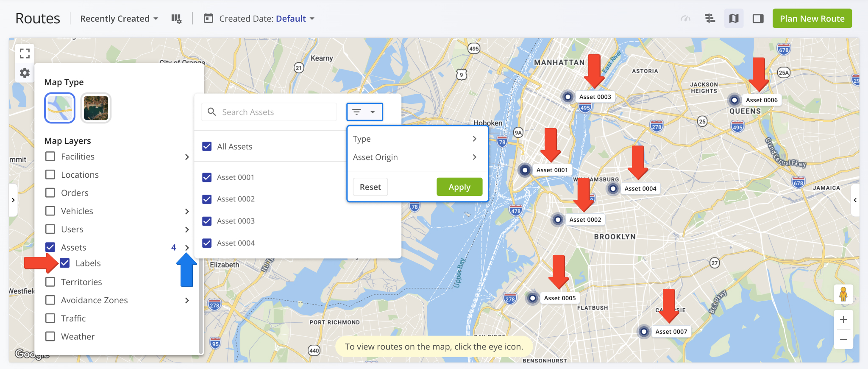
Task: Click the Search Assets input field
Action: tap(269, 112)
